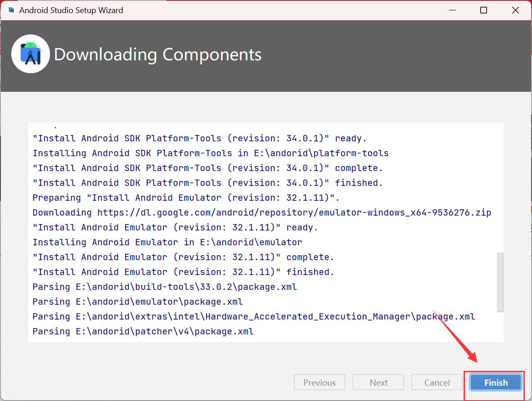Click the 'Android Studio Setup Wizard' window title
532x401 pixels.
click(x=71, y=10)
